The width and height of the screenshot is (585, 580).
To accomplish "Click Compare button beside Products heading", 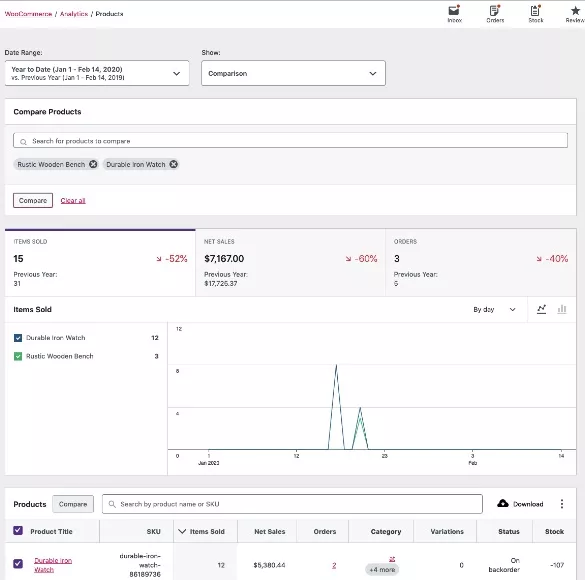I will coord(73,504).
